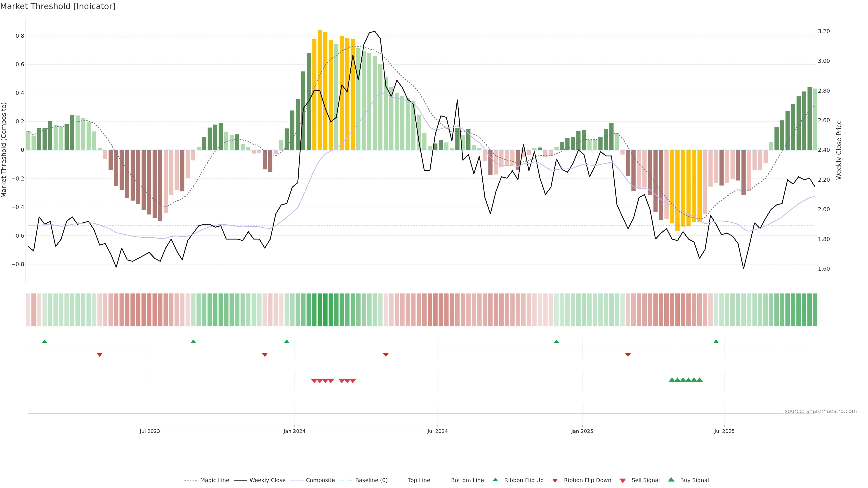Click the Top Line legend label
Viewport: 868px width, 488px height.
[x=419, y=480]
